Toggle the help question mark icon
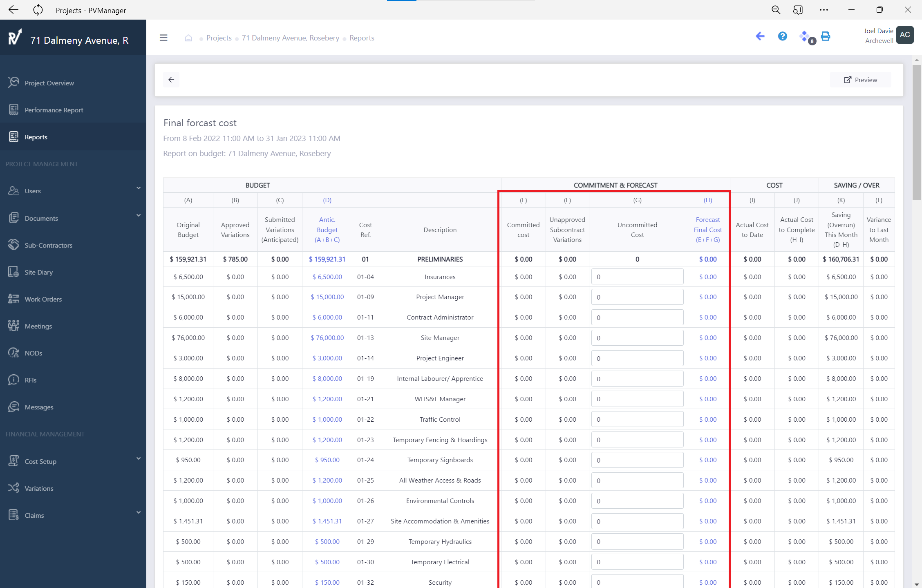 (x=781, y=37)
